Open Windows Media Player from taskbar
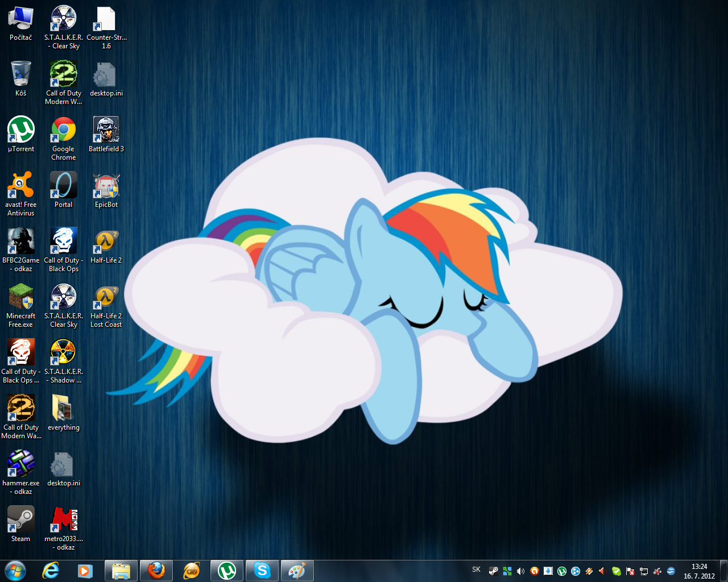Image resolution: width=728 pixels, height=582 pixels. coord(85,571)
